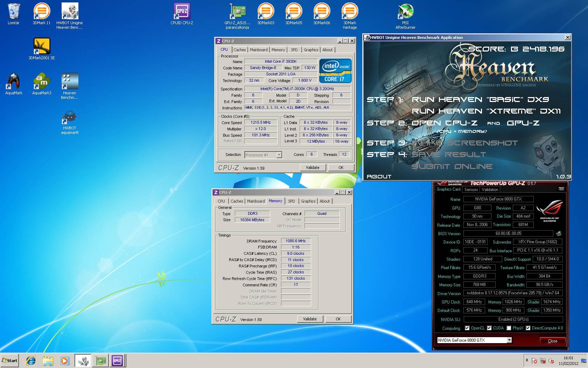Image resolution: width=588 pixels, height=368 pixels.
Task: Switch to SPD tab in upper CPU-Z
Action: point(294,50)
